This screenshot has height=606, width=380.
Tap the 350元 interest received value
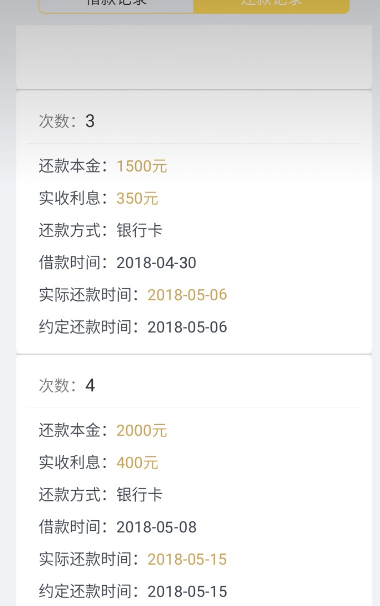coord(137,198)
